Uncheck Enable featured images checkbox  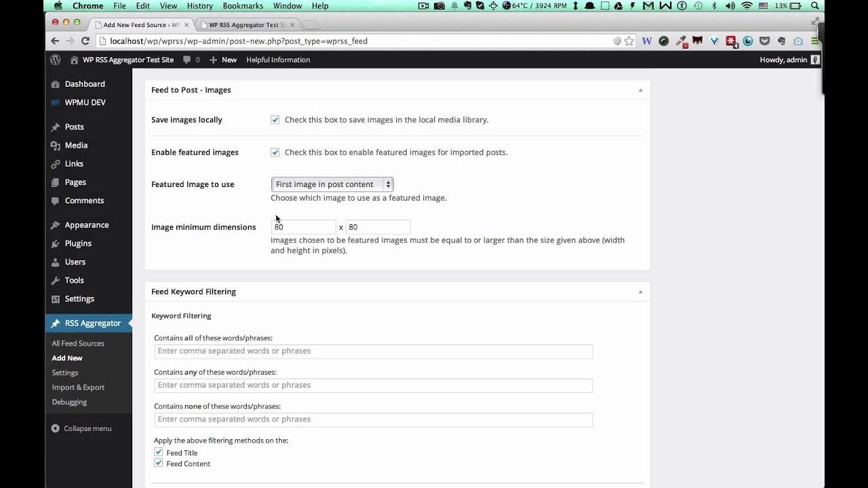point(275,152)
